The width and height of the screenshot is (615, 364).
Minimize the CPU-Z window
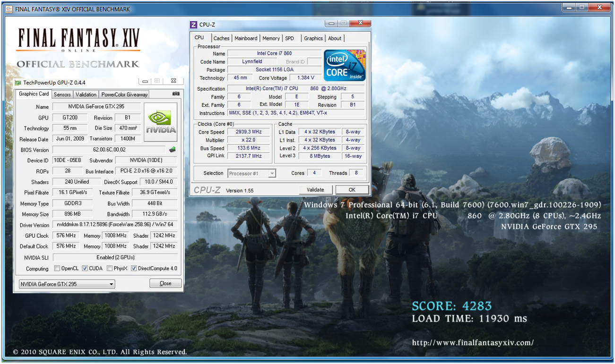coord(331,23)
